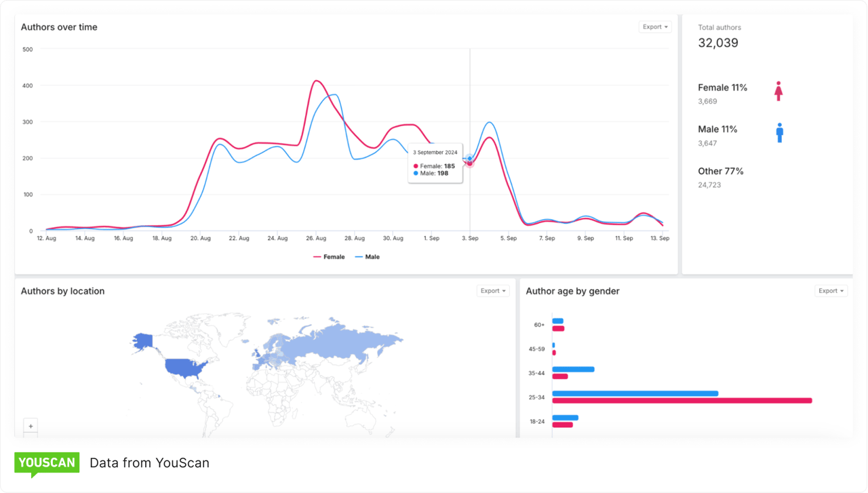Viewport: 868px width, 493px height.
Task: Open the Export dropdown for Authors over time
Action: click(x=654, y=26)
